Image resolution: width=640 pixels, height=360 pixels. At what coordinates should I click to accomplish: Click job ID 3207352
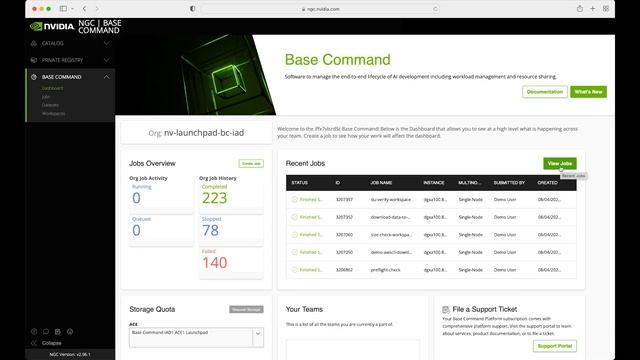pyautogui.click(x=344, y=217)
